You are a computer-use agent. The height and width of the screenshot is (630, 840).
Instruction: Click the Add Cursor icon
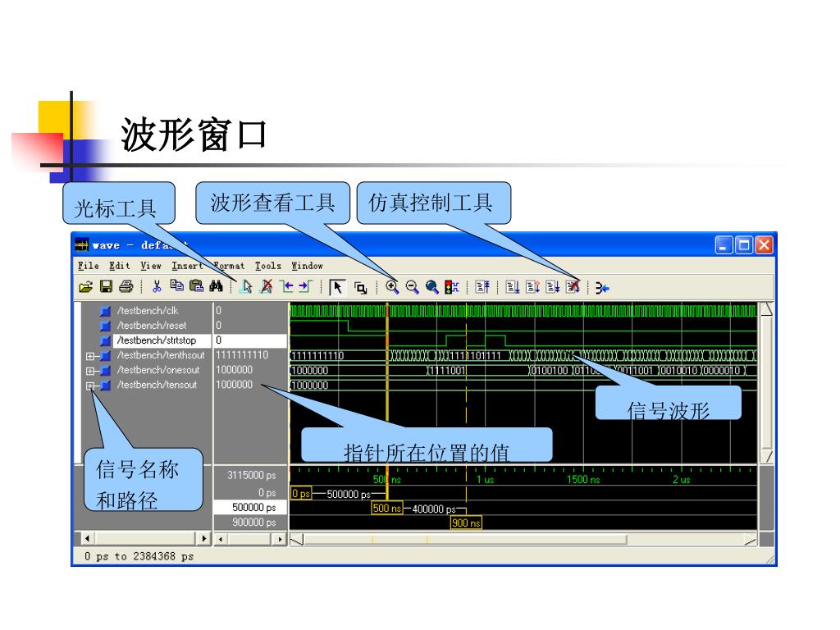246,287
